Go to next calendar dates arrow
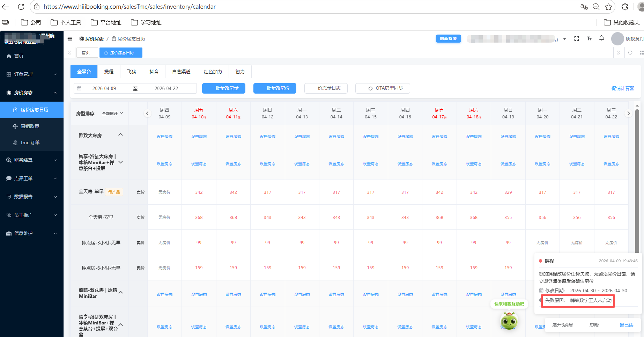This screenshot has width=644, height=337. click(x=628, y=113)
